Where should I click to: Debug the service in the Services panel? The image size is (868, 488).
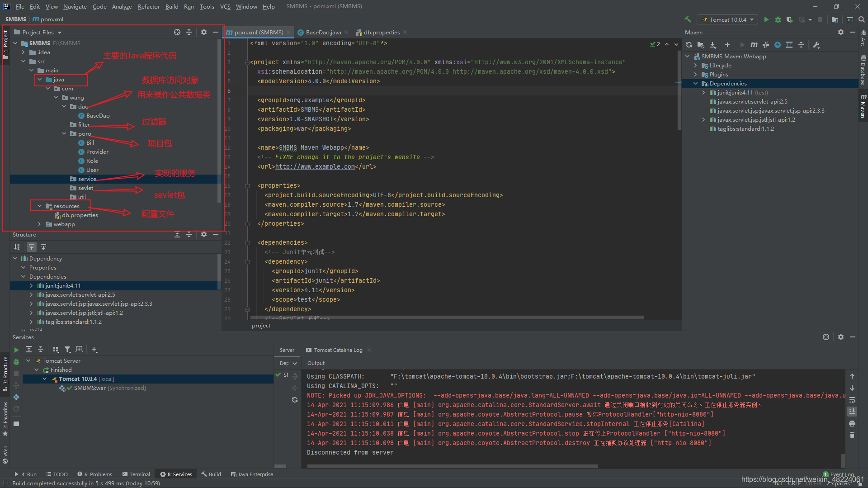click(x=16, y=362)
